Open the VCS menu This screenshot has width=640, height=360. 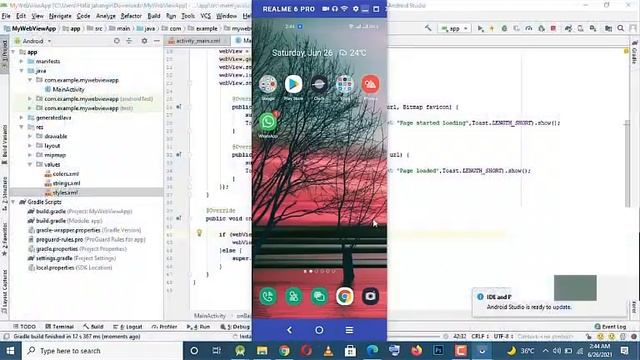tap(205, 16)
